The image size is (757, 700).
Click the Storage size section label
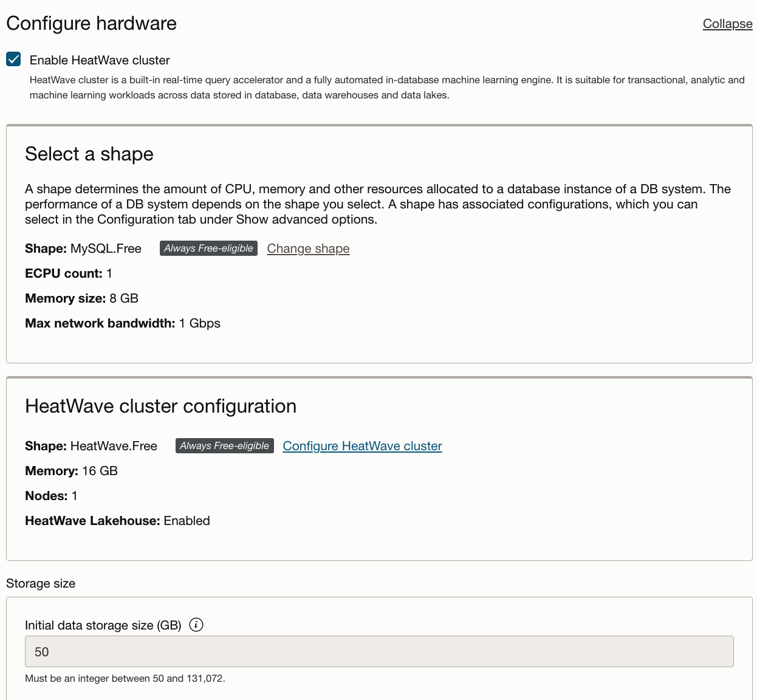[x=41, y=583]
